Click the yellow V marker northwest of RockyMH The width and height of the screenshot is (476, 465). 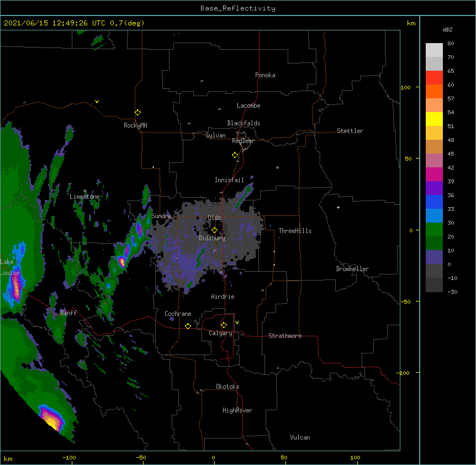[97, 102]
